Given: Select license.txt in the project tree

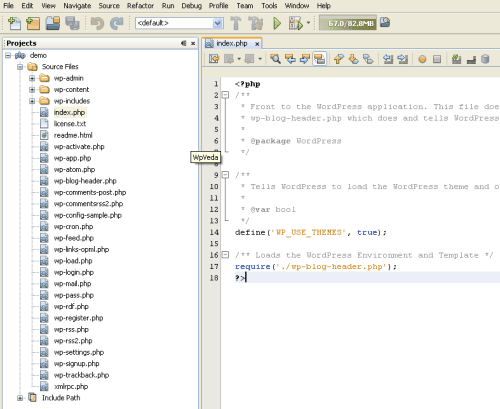Looking at the screenshot, I should pyautogui.click(x=70, y=124).
